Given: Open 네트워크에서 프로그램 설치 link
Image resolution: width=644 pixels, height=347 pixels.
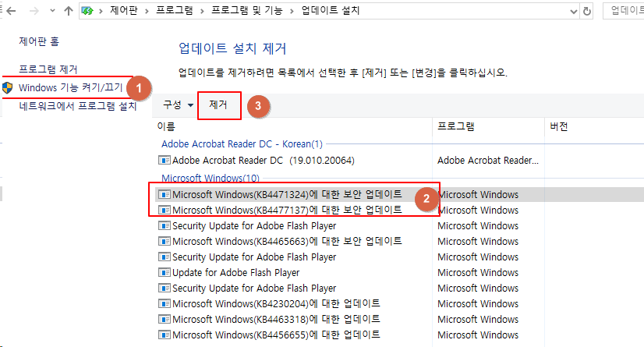Looking at the screenshot, I should pos(78,106).
